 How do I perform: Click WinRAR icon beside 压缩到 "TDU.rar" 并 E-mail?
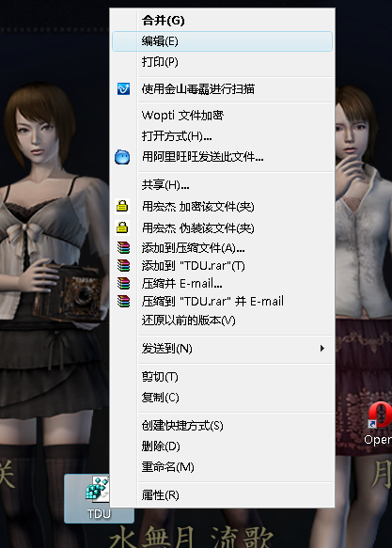(123, 301)
